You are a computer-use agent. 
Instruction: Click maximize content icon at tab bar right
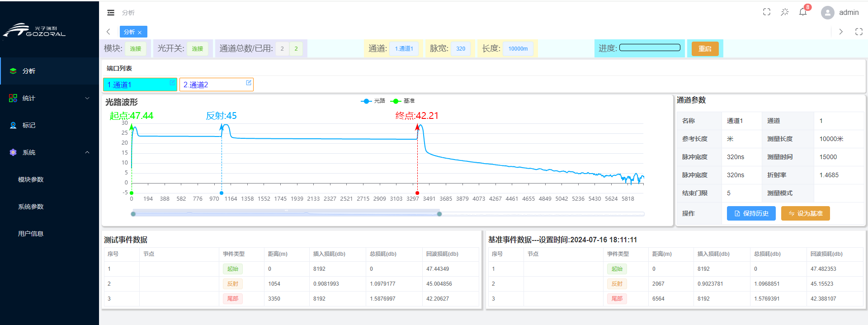coord(859,32)
